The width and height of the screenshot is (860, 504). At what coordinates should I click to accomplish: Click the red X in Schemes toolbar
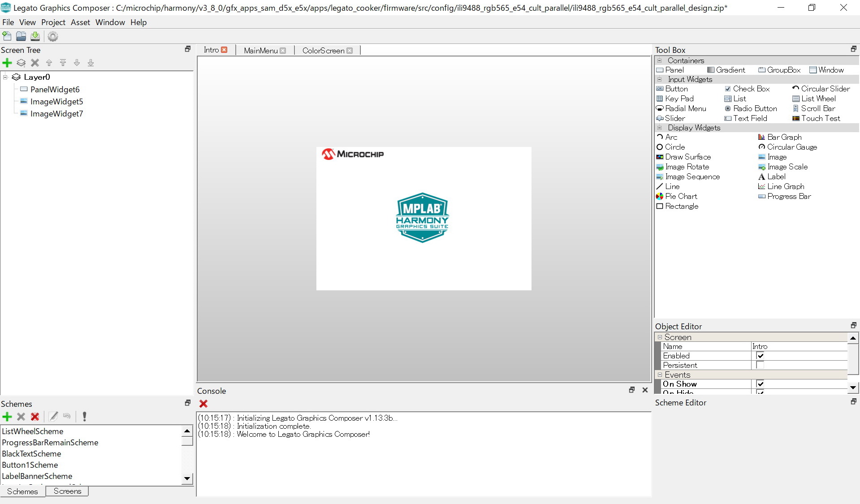point(35,417)
